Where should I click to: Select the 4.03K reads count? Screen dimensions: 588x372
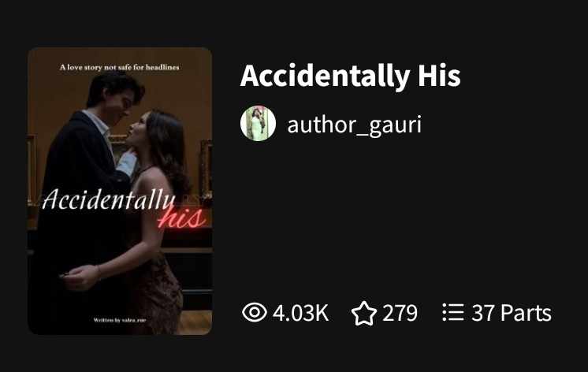301,313
